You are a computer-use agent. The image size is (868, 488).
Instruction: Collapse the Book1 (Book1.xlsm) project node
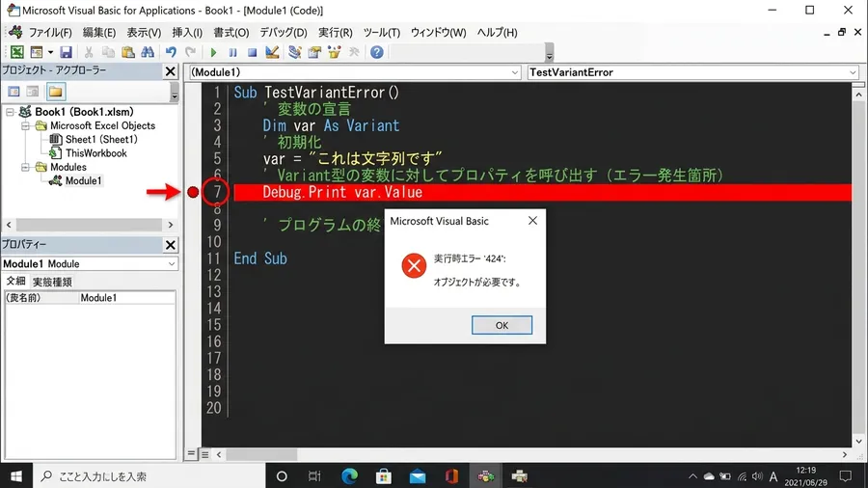(x=10, y=112)
